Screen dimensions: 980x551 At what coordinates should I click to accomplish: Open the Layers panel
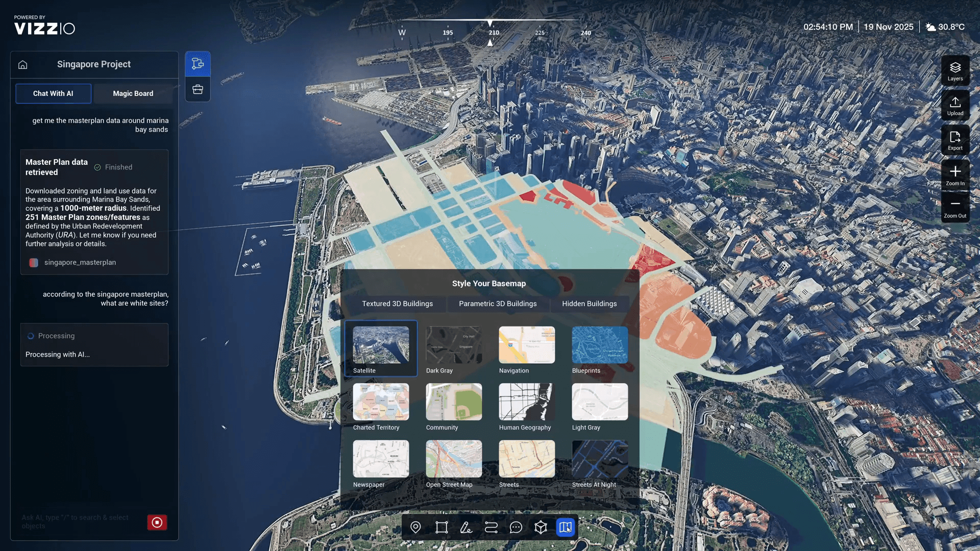click(955, 71)
